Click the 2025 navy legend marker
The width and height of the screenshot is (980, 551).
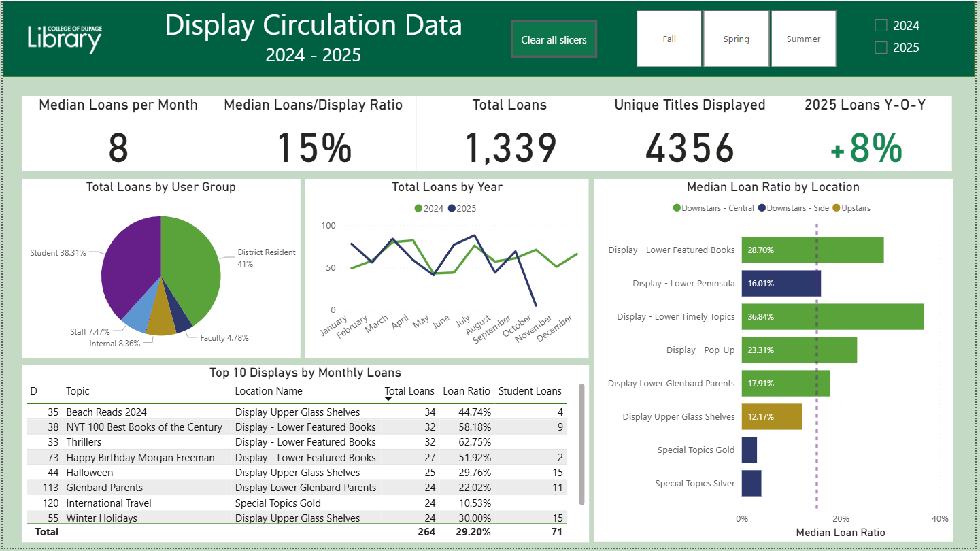[452, 209]
